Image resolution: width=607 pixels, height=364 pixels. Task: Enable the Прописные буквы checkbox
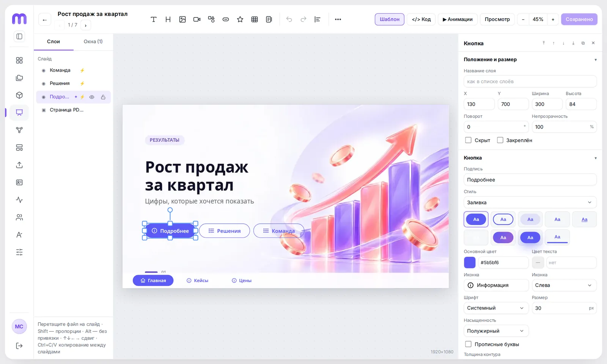click(x=468, y=344)
